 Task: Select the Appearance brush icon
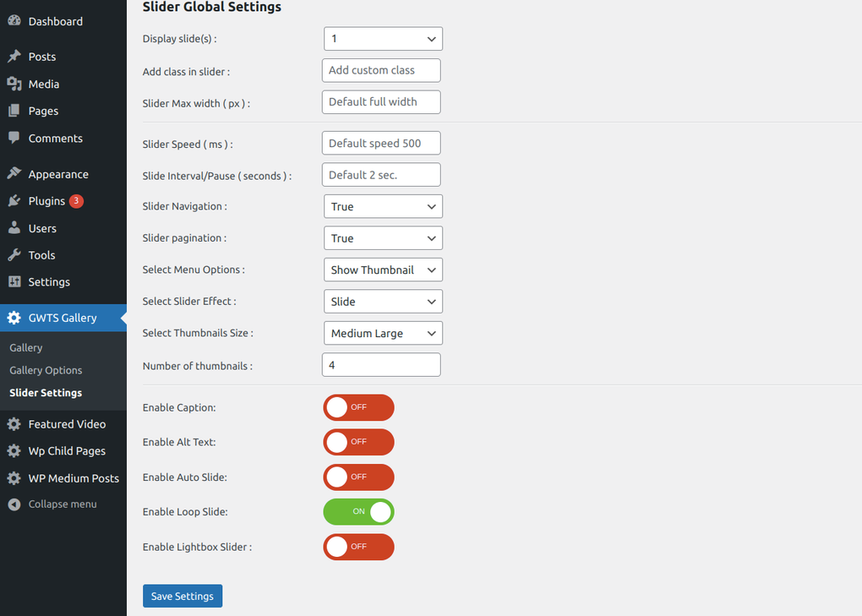(15, 173)
